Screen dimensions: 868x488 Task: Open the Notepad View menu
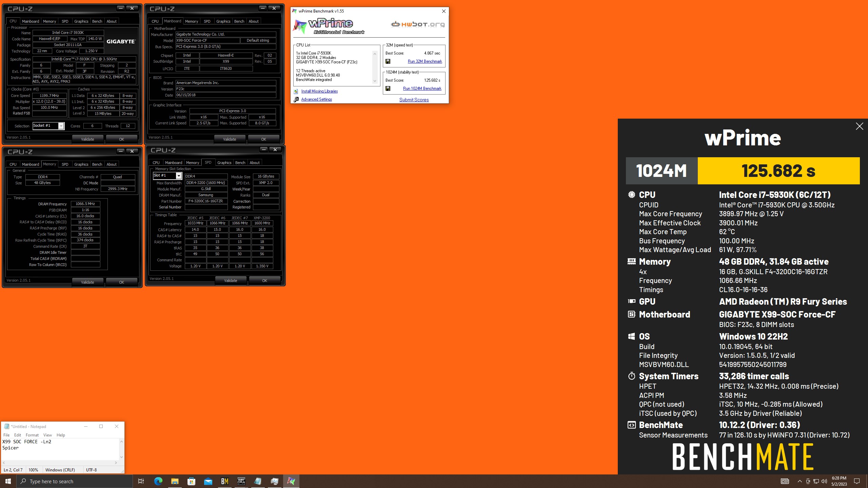(x=47, y=435)
